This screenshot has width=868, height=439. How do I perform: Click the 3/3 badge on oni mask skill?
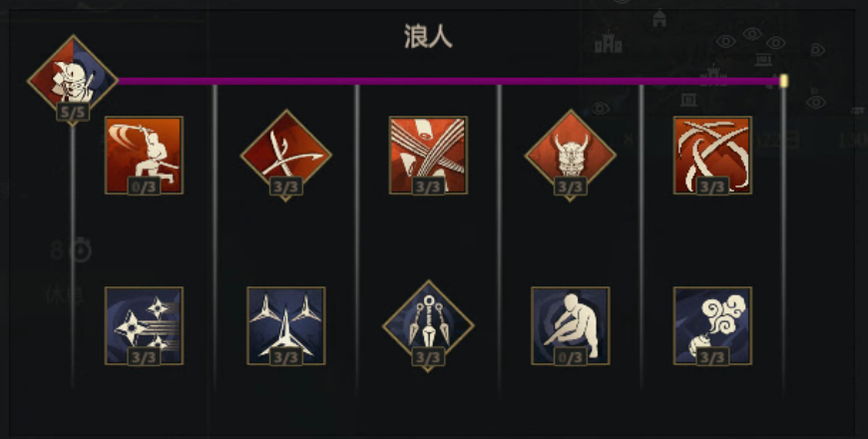[x=570, y=187]
